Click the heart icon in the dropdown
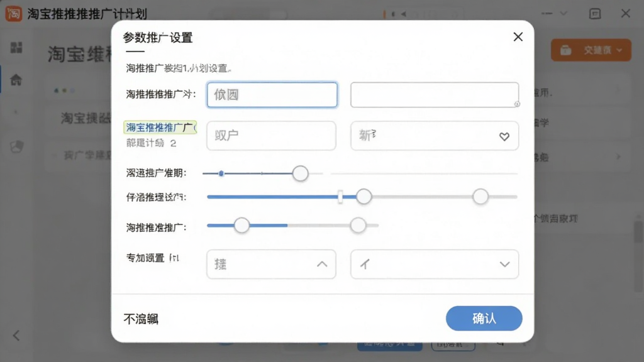Image resolution: width=644 pixels, height=362 pixels. click(x=504, y=136)
